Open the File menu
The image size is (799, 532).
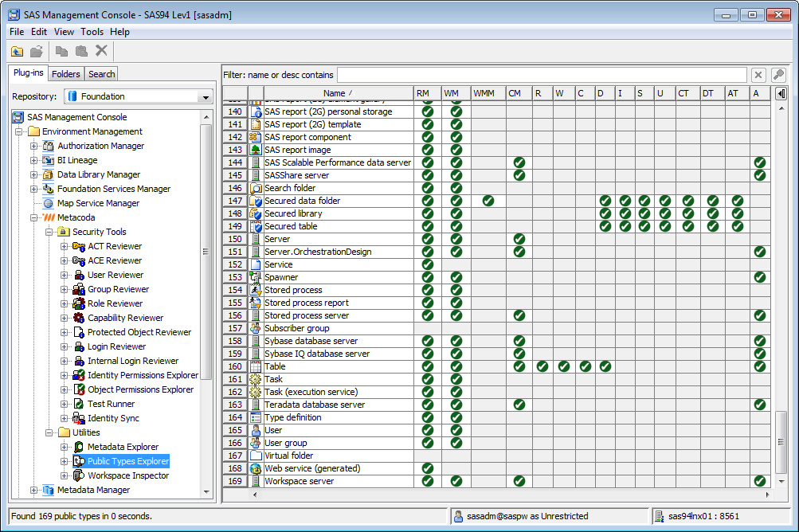pyautogui.click(x=17, y=32)
